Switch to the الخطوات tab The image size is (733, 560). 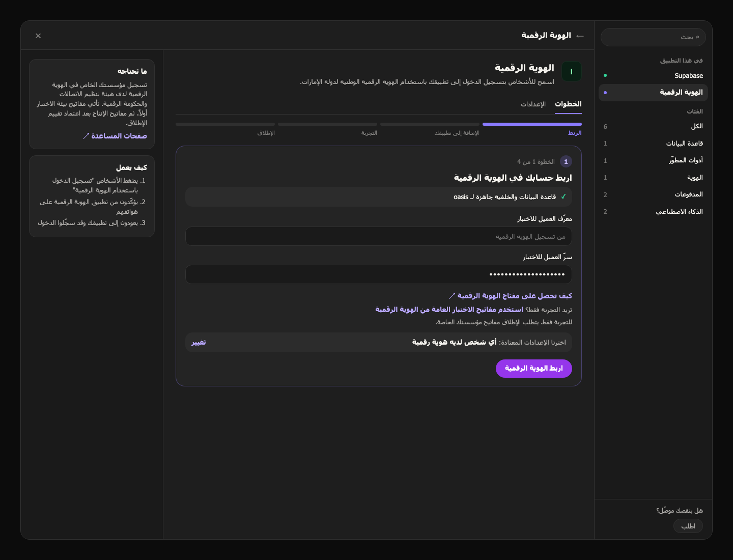pyautogui.click(x=568, y=104)
